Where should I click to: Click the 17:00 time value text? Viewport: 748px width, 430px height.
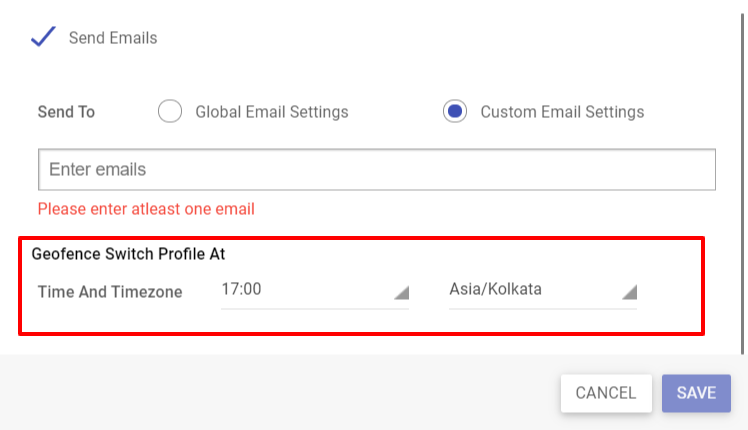[x=241, y=289]
